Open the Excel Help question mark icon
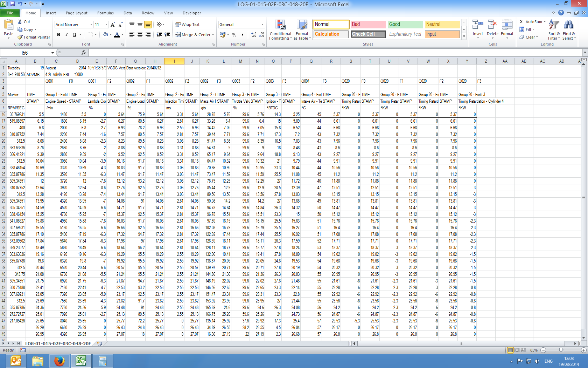 click(561, 13)
